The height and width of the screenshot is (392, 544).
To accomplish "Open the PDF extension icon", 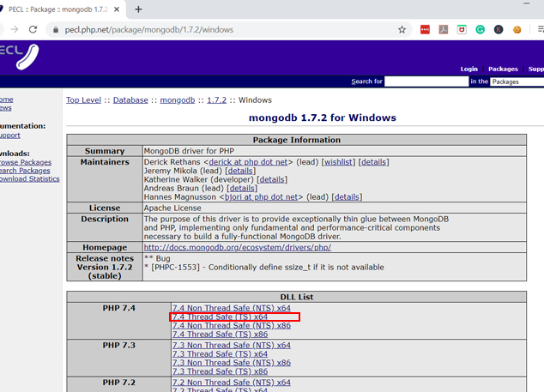I will [444, 30].
